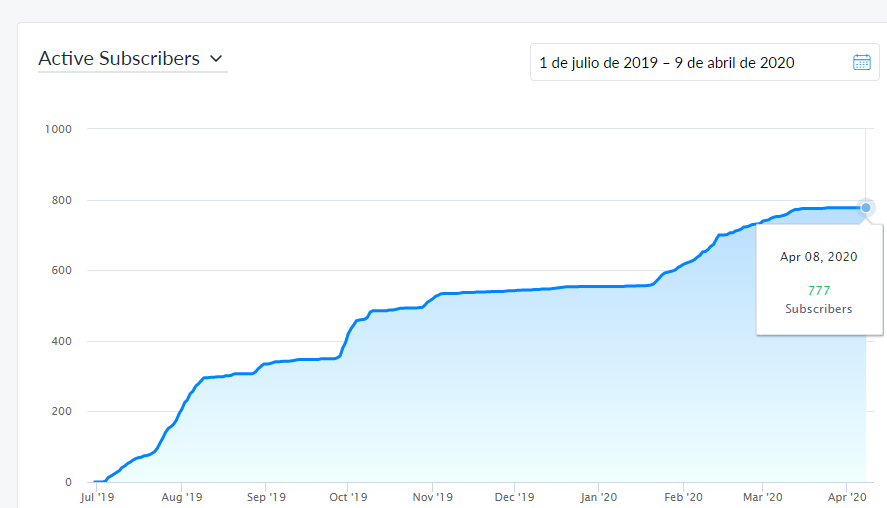Click the Jan '20 axis label

598,497
